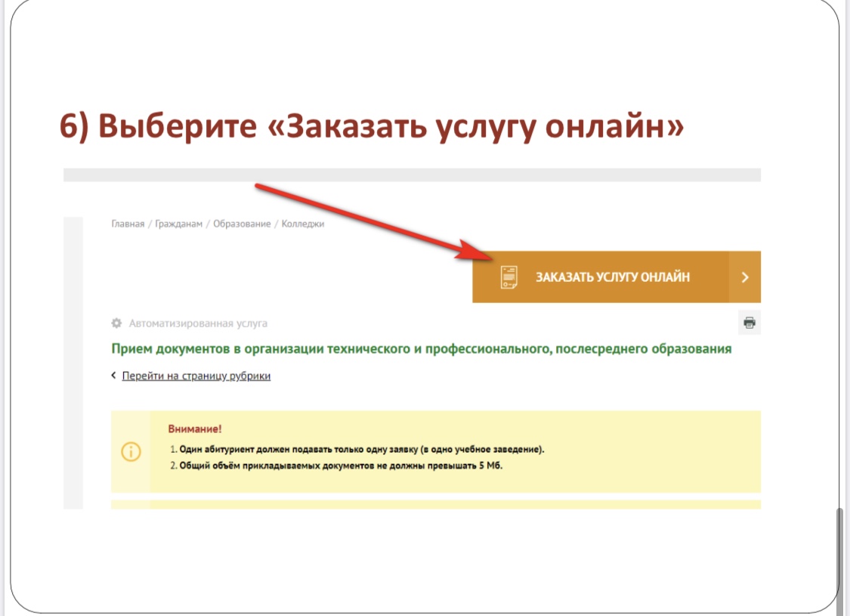This screenshot has height=616, width=850.
Task: Click the right chevron on the orange button
Action: tap(745, 277)
